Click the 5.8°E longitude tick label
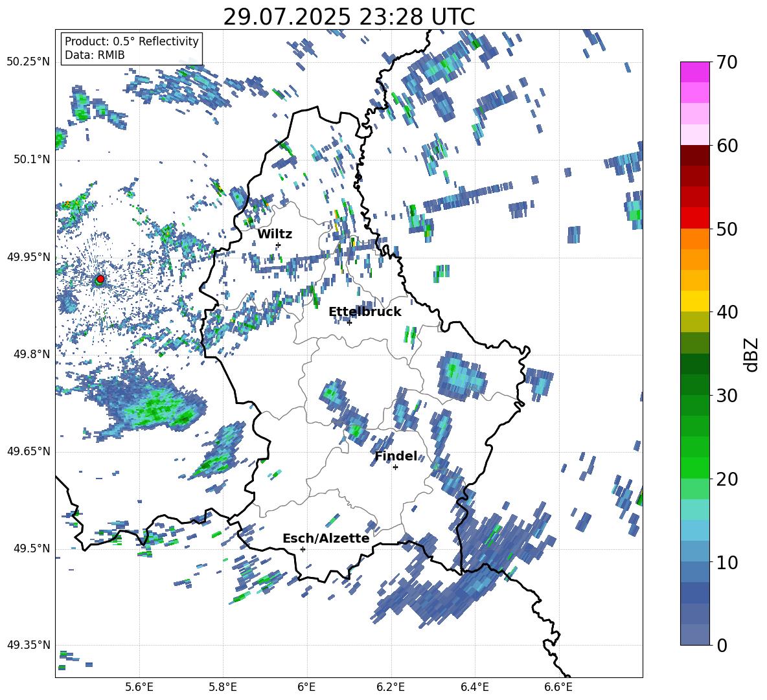The width and height of the screenshot is (767, 700). coord(223,687)
